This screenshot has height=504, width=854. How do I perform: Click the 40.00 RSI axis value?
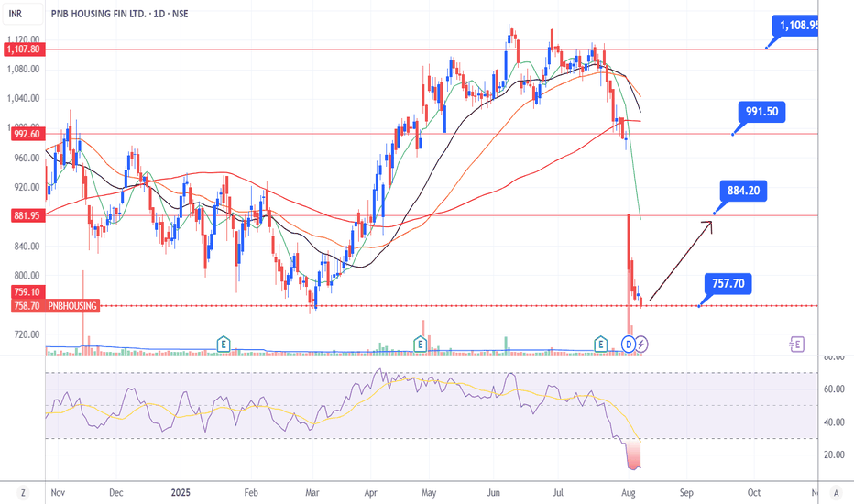pos(834,422)
